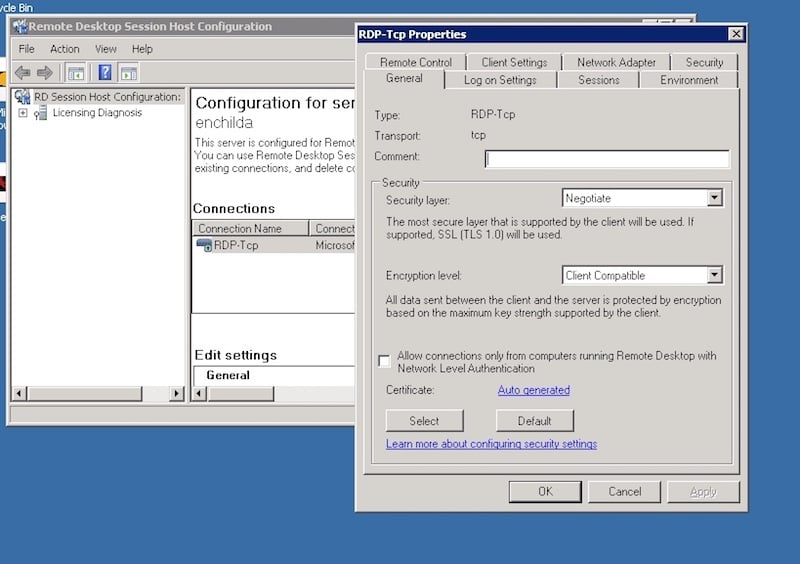Click left arrow of tree pane scrollbar
The height and width of the screenshot is (564, 800).
[19, 394]
